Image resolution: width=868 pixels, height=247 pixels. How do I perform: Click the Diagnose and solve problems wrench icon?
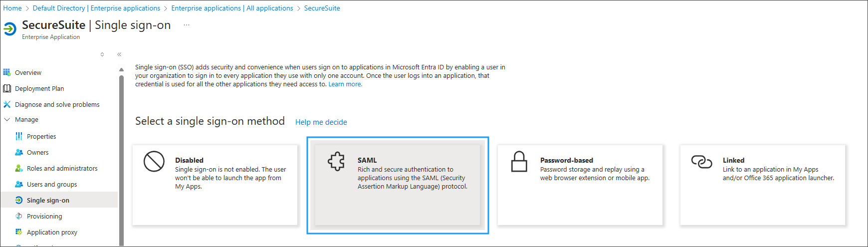click(x=7, y=104)
